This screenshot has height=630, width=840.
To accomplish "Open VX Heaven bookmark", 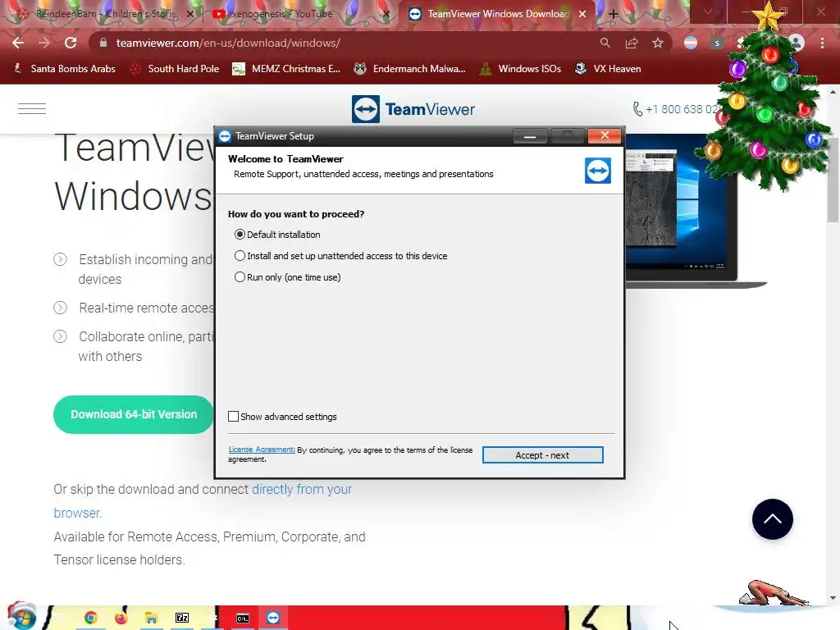I will pyautogui.click(x=608, y=69).
